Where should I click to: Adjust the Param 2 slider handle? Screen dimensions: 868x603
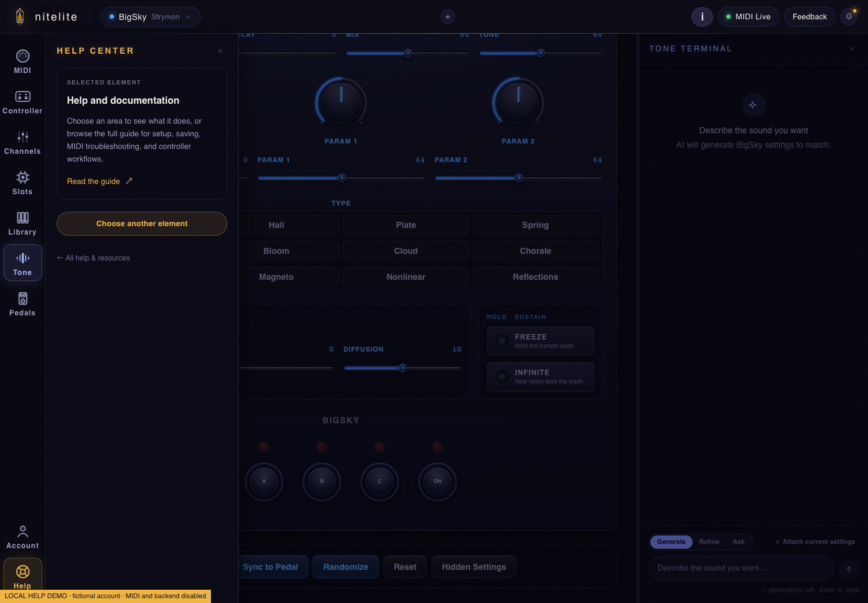[x=519, y=178]
